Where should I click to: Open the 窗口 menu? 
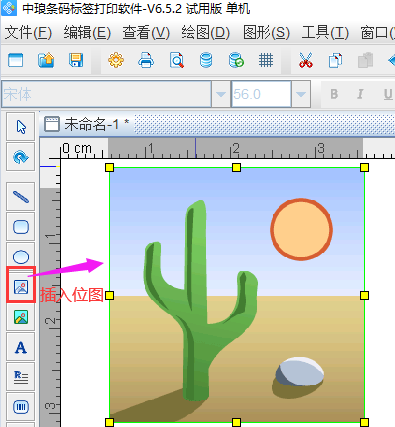point(377,33)
